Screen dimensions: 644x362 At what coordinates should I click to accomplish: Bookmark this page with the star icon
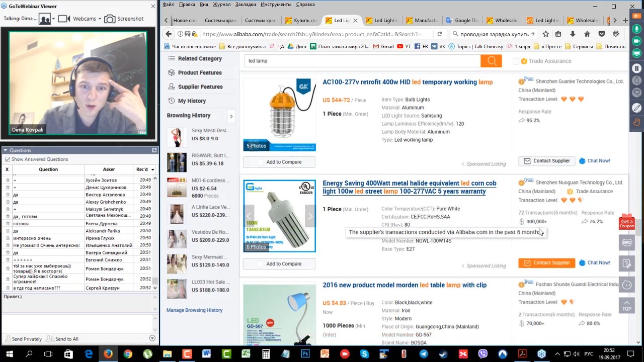[x=546, y=34]
